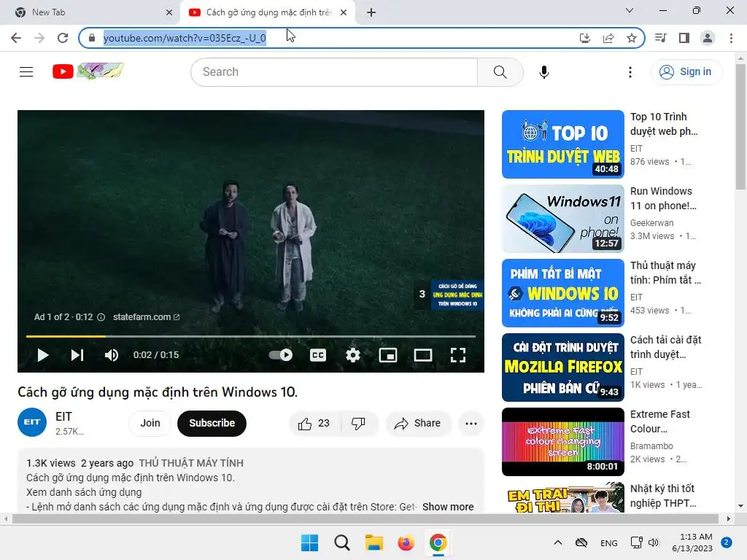
Task: Join the EIT channel membership
Action: pos(150,424)
